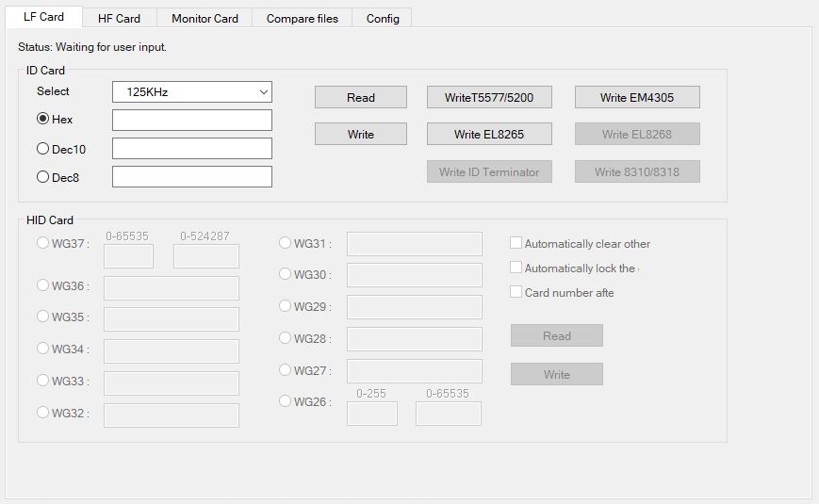The width and height of the screenshot is (819, 504).
Task: Open the Config tab
Action: pos(383,18)
